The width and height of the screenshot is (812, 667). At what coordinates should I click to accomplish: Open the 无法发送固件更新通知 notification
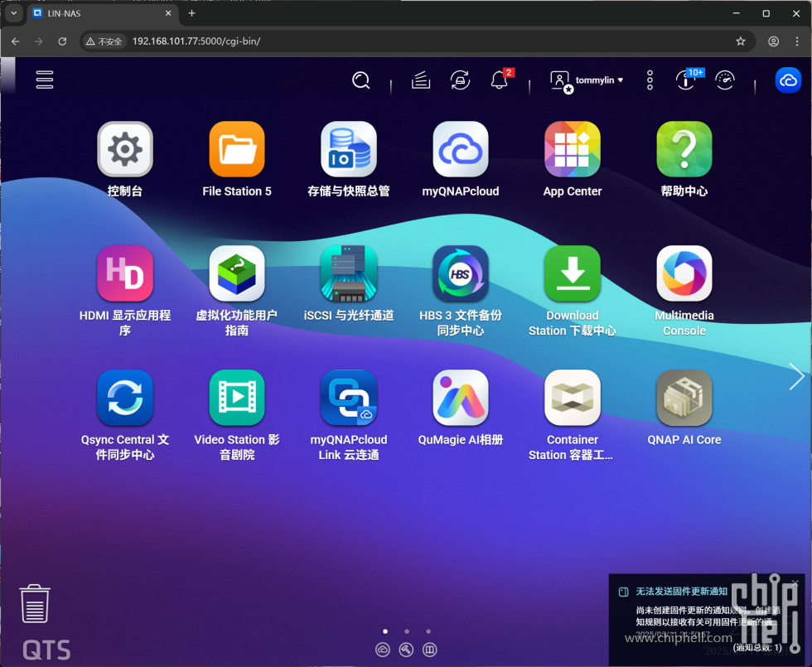tap(681, 592)
